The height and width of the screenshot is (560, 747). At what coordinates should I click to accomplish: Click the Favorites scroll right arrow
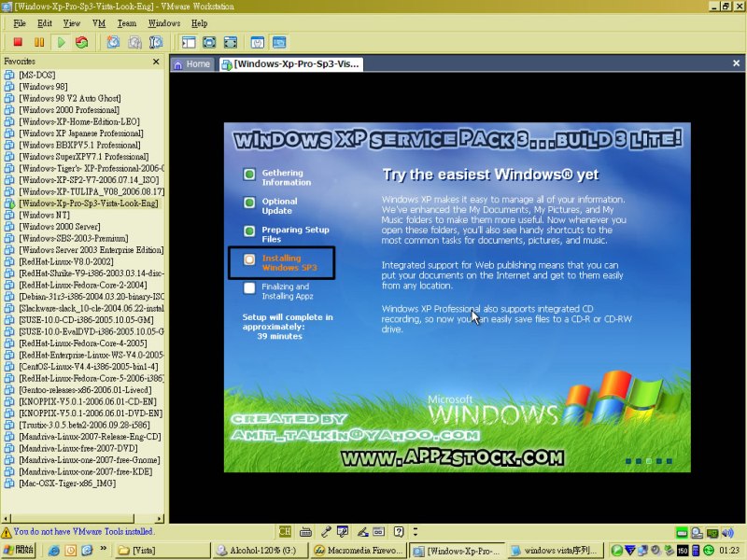click(x=160, y=518)
